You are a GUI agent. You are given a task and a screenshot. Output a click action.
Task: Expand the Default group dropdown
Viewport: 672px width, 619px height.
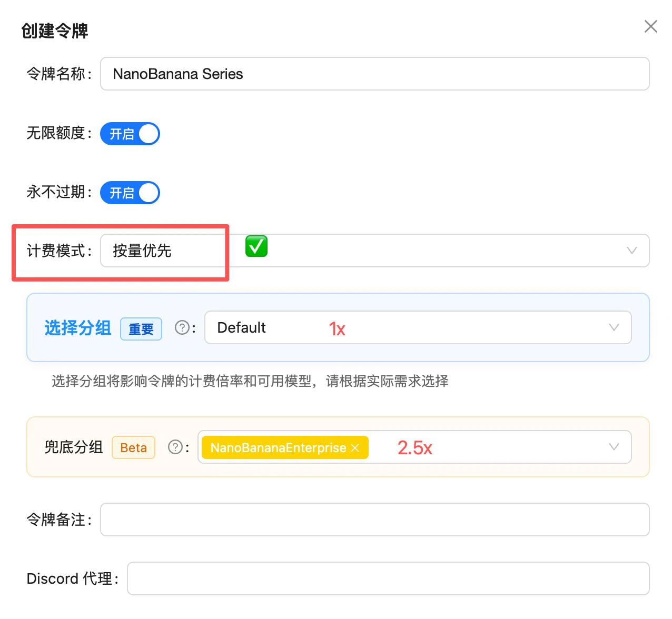[614, 327]
